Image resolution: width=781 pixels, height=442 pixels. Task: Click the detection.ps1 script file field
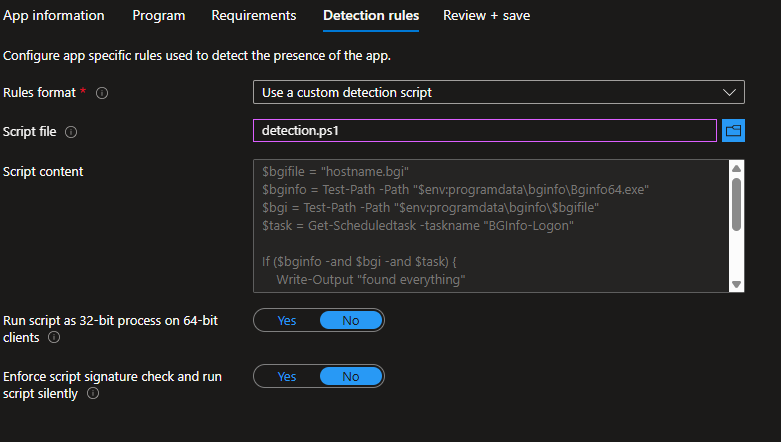coord(485,131)
